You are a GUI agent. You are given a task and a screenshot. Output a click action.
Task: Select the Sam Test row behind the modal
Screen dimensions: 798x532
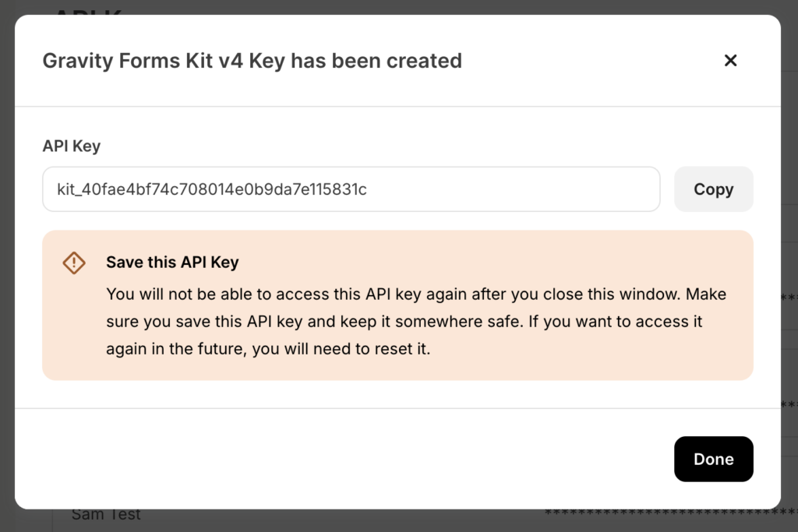click(106, 514)
